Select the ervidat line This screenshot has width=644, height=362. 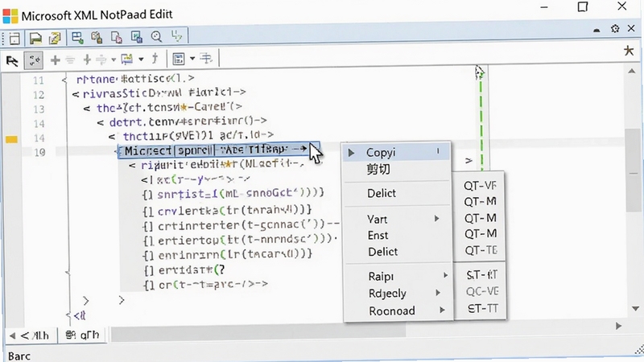pyautogui.click(x=184, y=270)
